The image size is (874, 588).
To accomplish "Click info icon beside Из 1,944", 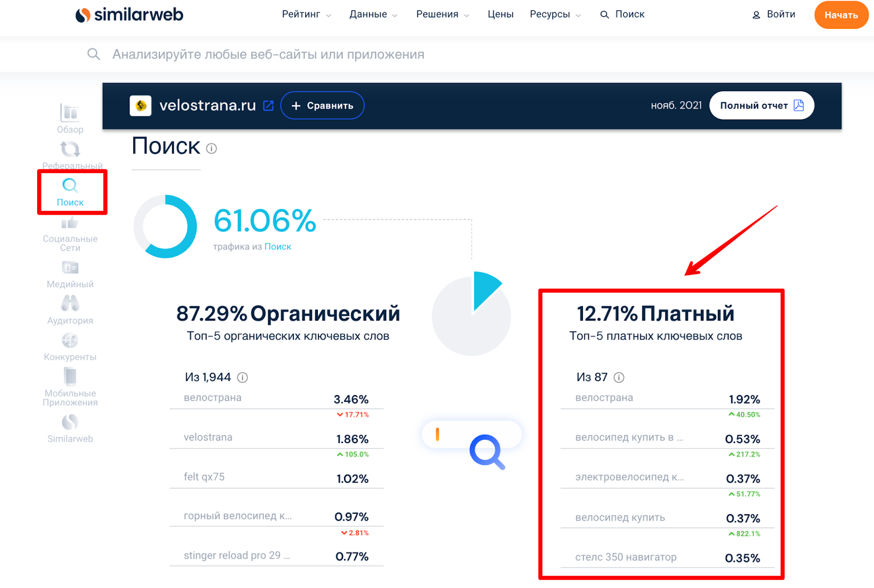I will tap(243, 377).
